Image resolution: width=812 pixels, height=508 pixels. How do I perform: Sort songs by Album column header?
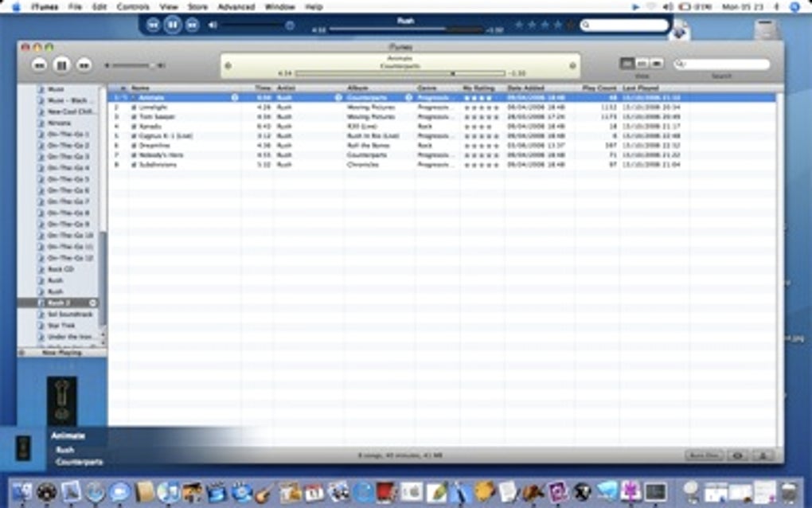point(379,88)
